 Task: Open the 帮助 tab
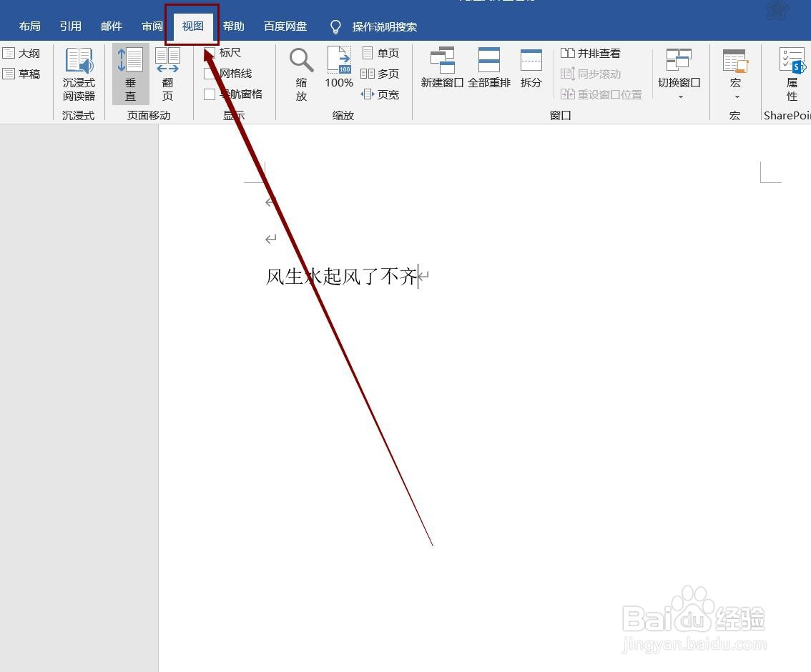click(x=233, y=26)
